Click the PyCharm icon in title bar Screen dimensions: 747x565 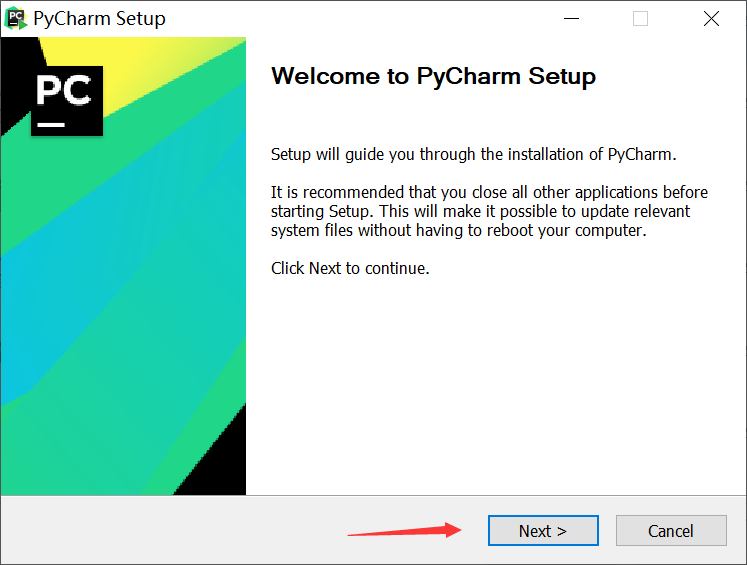click(17, 19)
